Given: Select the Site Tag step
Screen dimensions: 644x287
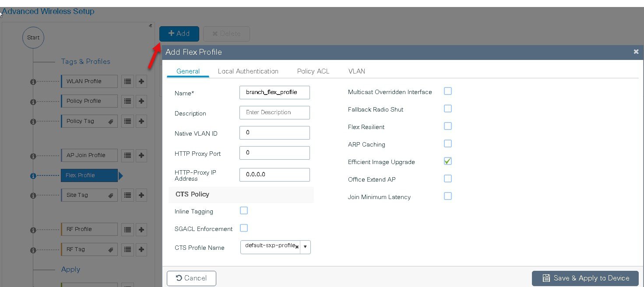Looking at the screenshot, I should tap(89, 195).
